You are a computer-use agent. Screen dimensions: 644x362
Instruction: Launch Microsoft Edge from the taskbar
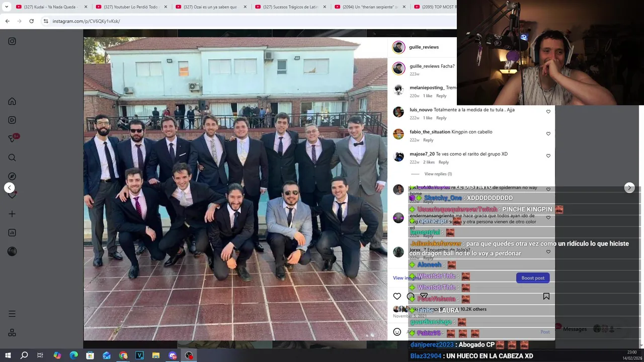(73, 355)
